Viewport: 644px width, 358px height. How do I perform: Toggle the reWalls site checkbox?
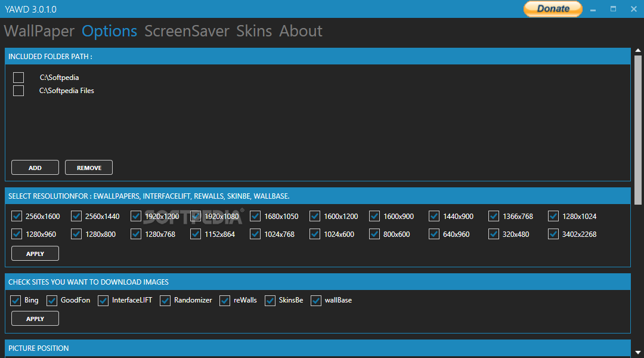point(225,301)
